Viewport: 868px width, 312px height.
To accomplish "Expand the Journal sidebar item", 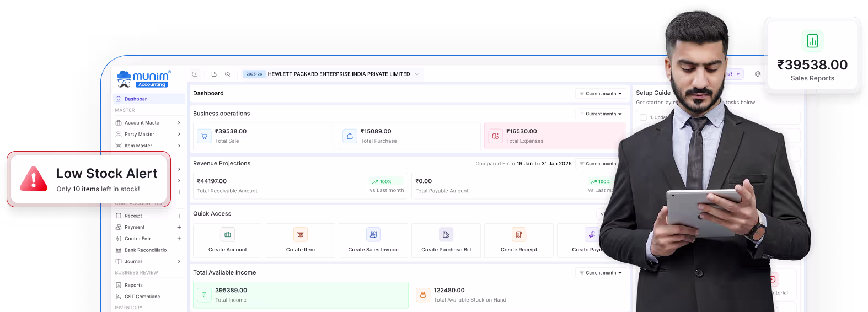I will (179, 262).
